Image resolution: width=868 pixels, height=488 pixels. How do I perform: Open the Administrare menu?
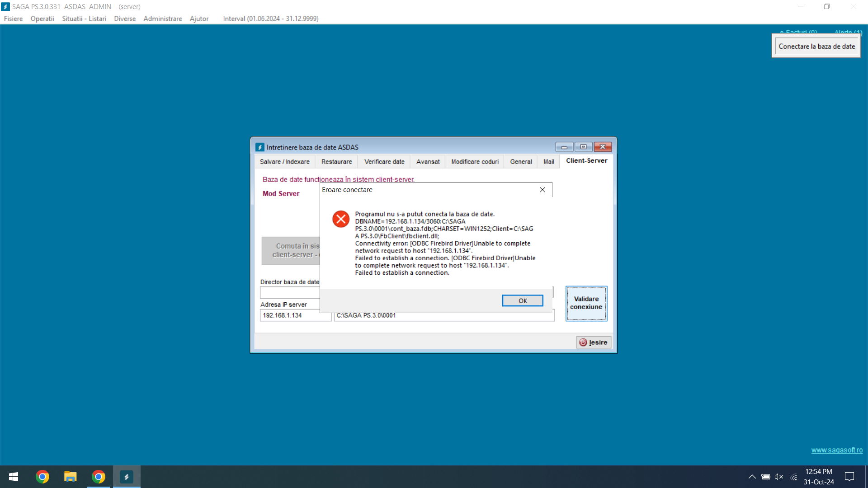(163, 19)
